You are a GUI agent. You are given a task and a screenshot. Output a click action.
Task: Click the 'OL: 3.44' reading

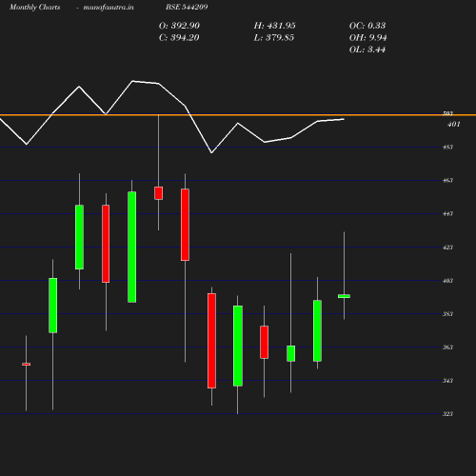point(367,50)
